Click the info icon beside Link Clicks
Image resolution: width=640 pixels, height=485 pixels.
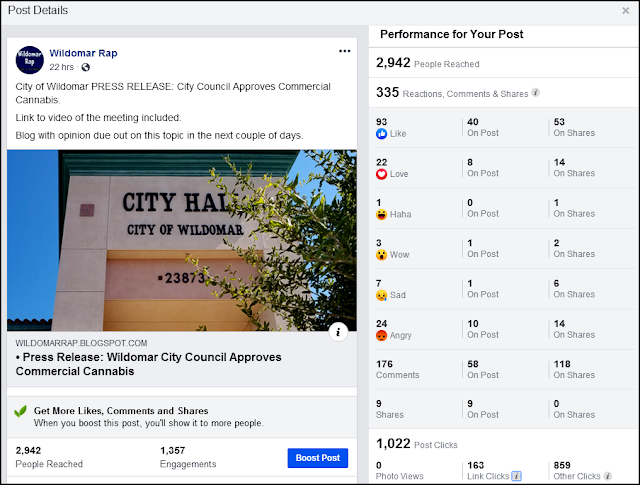click(x=516, y=476)
